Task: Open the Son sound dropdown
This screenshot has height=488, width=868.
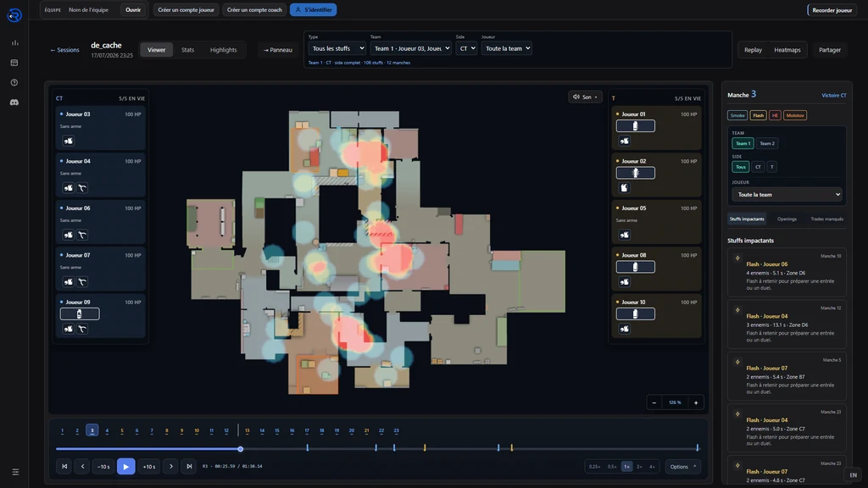Action: pyautogui.click(x=585, y=97)
